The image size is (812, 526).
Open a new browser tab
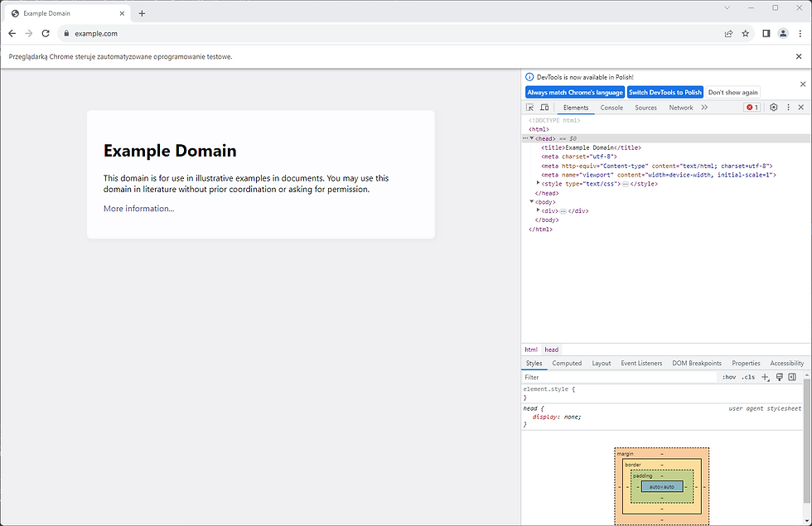pyautogui.click(x=142, y=13)
